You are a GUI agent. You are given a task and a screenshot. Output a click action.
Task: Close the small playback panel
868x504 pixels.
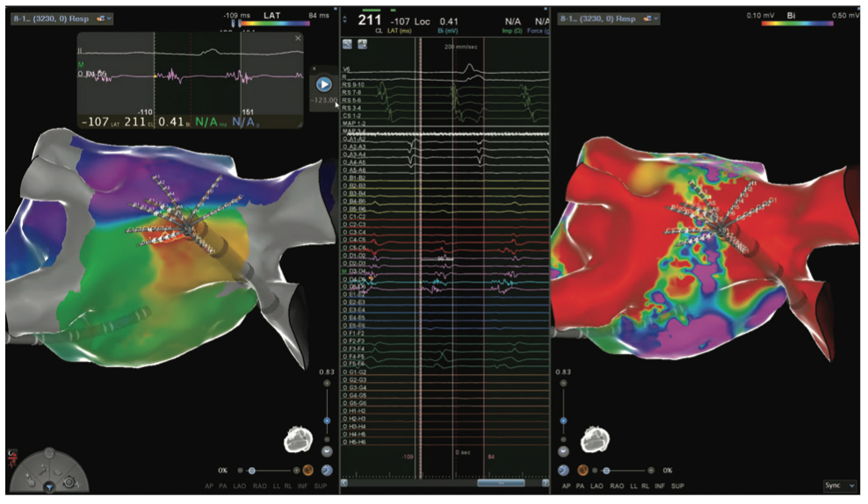click(x=314, y=68)
